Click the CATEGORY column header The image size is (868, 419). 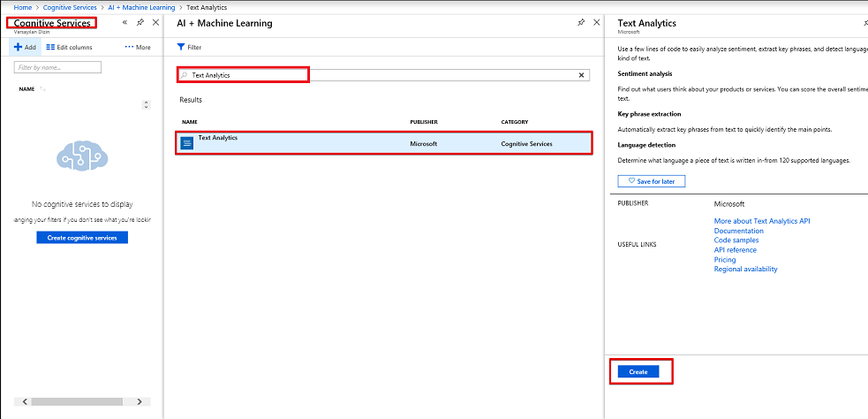click(x=514, y=121)
